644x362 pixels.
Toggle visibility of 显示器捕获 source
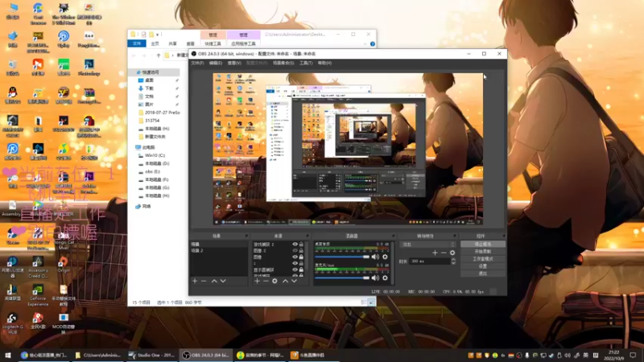pos(295,269)
